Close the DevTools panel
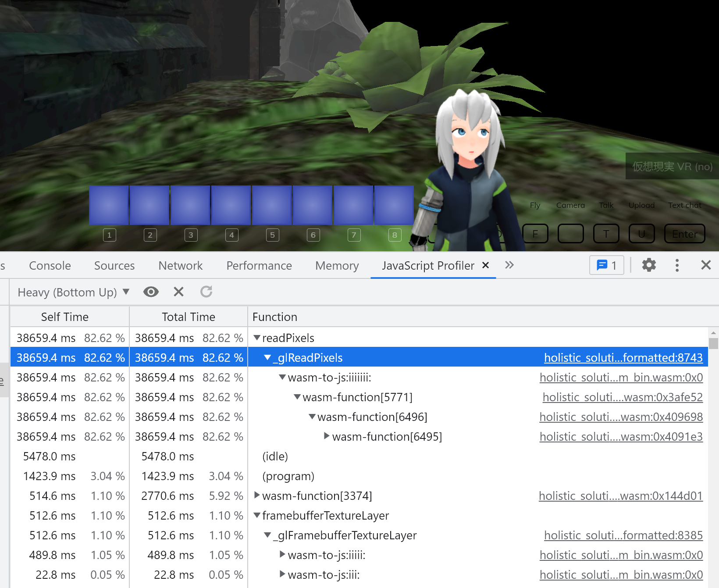Image resolution: width=719 pixels, height=588 pixels. [x=706, y=265]
